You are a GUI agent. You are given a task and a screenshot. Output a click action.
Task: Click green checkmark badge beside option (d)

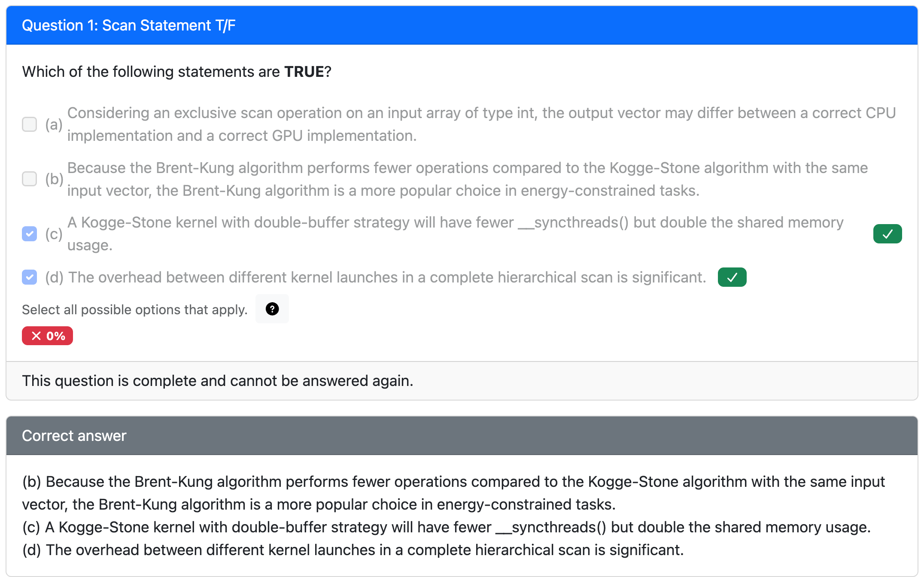pos(732,277)
